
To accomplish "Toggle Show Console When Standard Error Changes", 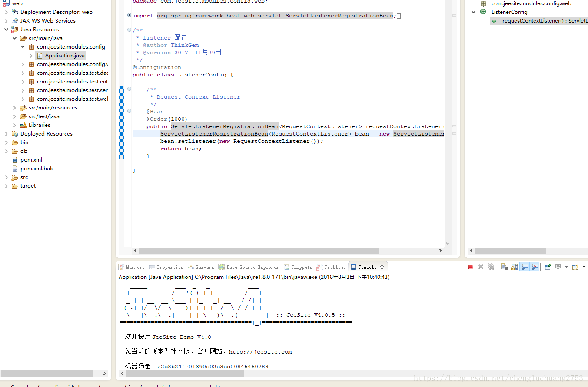I will pos(535,266).
